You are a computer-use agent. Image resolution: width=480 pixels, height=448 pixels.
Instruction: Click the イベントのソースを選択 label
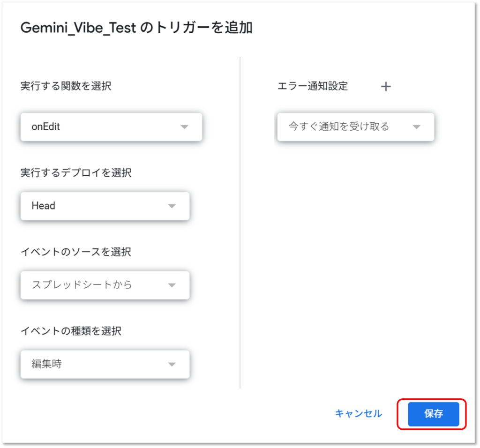(76, 252)
